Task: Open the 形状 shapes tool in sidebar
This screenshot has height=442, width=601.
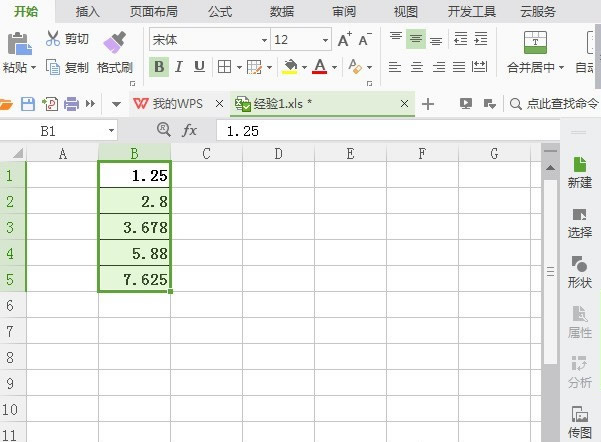Action: 579,271
